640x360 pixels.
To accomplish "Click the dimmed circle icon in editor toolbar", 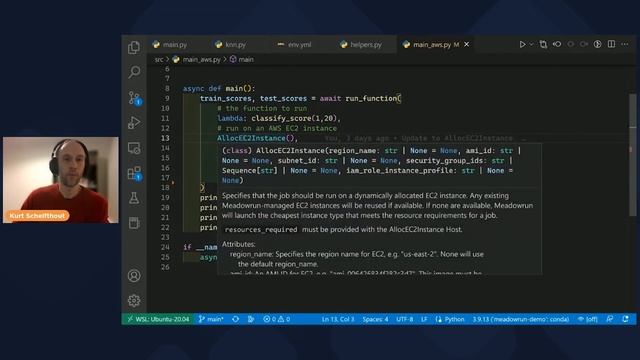I will (571, 44).
